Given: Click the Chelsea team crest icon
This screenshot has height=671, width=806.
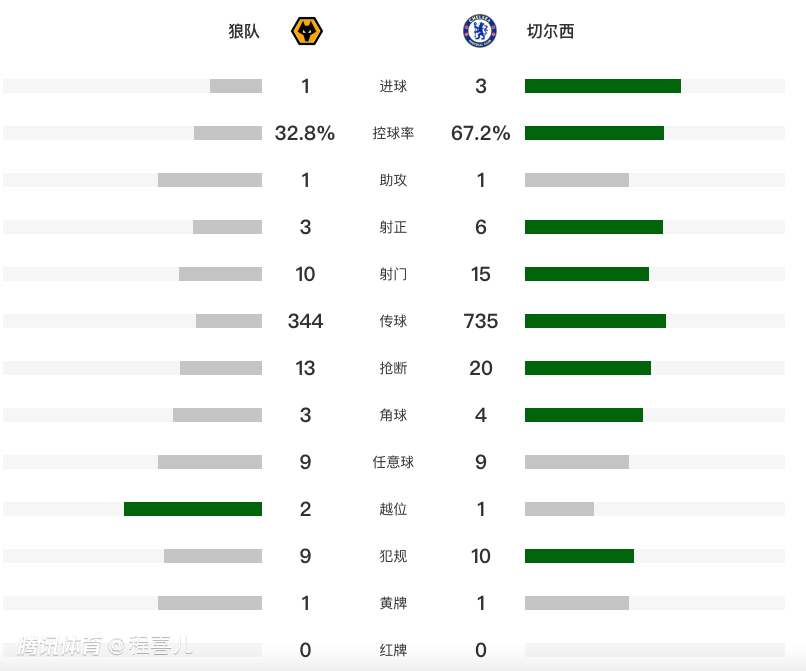Looking at the screenshot, I should pyautogui.click(x=480, y=32).
